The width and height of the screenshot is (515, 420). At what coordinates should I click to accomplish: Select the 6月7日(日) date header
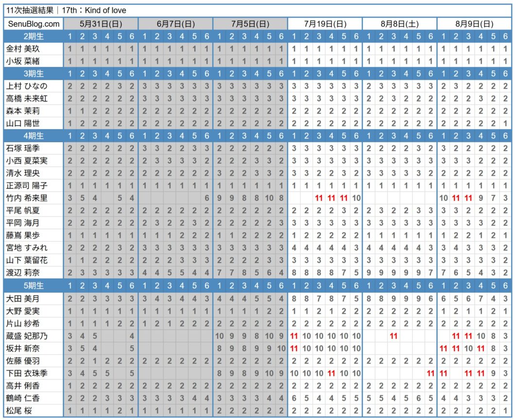click(x=176, y=24)
